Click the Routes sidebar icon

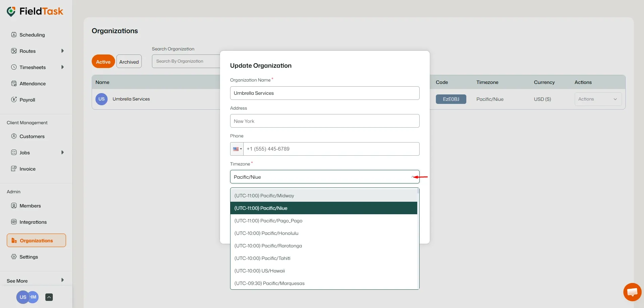(14, 51)
